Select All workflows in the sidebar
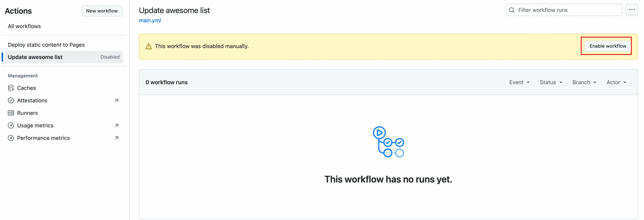This screenshot has width=644, height=220. point(24,26)
